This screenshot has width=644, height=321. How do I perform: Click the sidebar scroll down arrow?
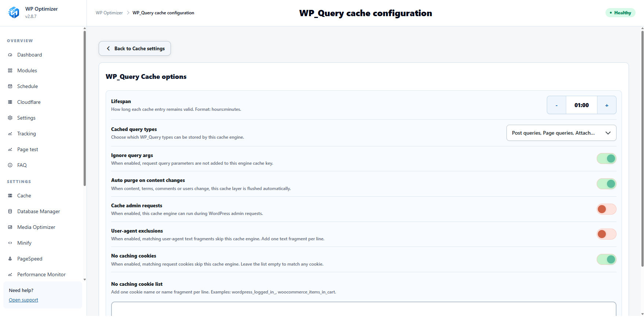[85, 280]
